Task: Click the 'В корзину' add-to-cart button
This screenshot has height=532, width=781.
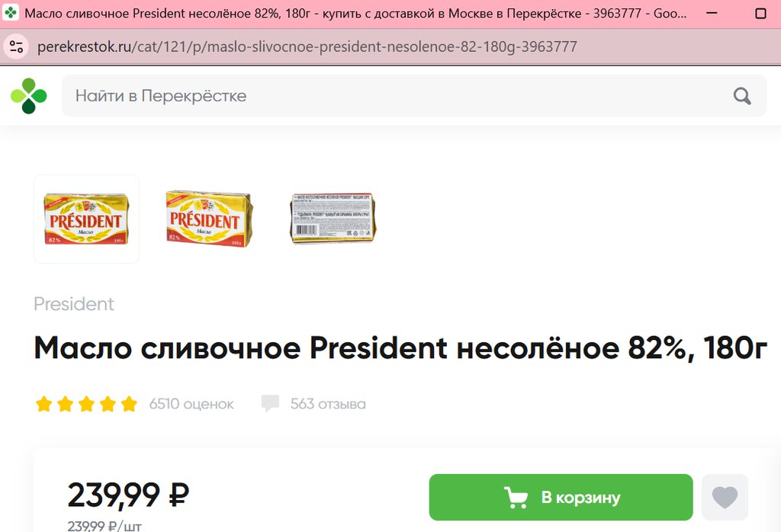Action: click(x=561, y=497)
